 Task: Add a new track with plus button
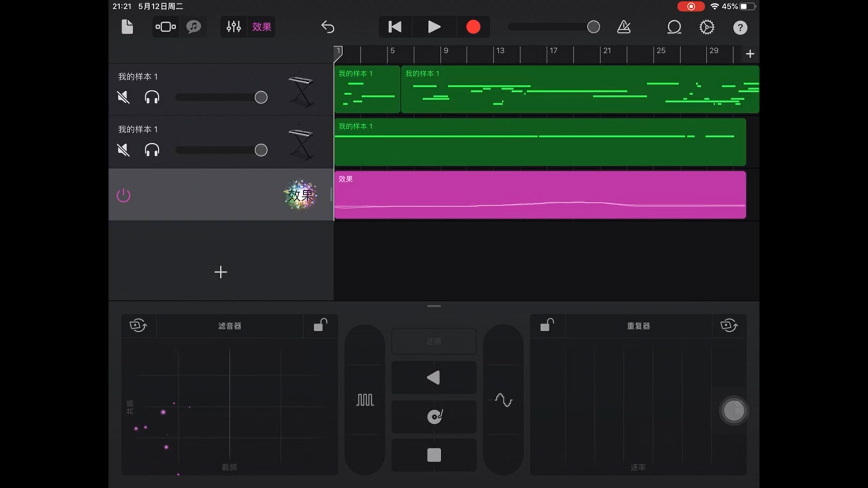(x=221, y=272)
